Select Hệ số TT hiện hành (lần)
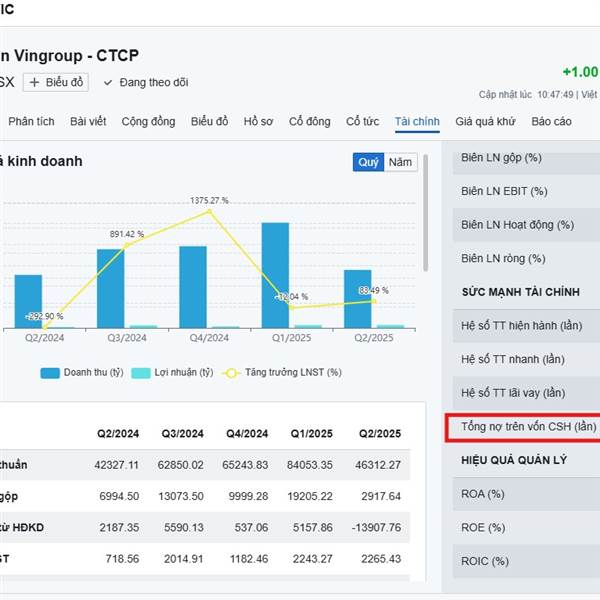The width and height of the screenshot is (600, 600). point(526,326)
